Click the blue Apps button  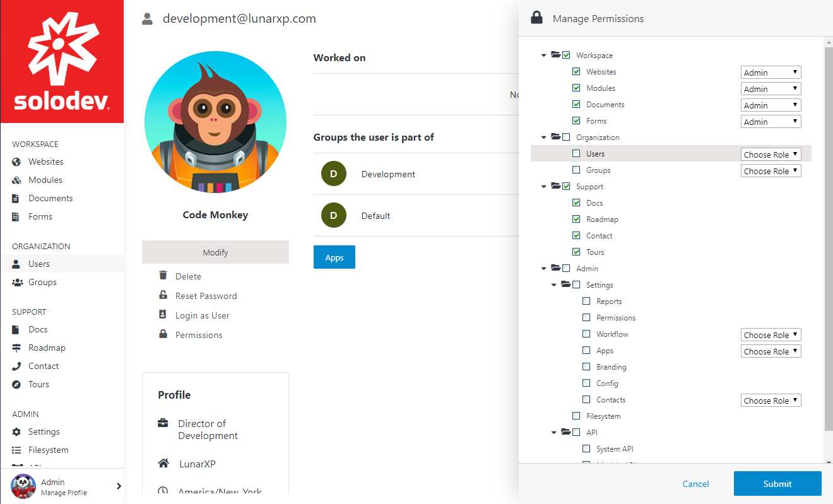pos(334,257)
